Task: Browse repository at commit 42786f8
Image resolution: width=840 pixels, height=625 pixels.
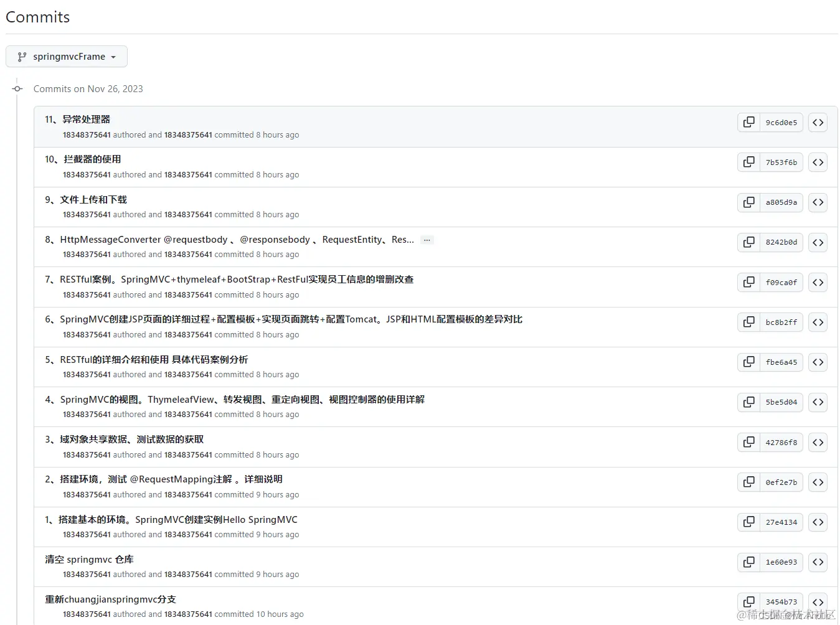Action: (818, 443)
